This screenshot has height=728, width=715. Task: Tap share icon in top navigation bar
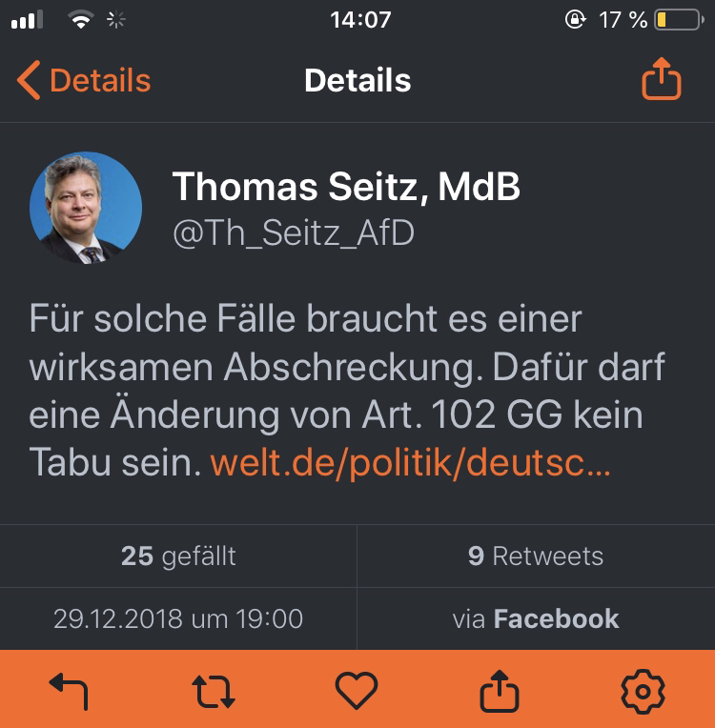pos(662,81)
